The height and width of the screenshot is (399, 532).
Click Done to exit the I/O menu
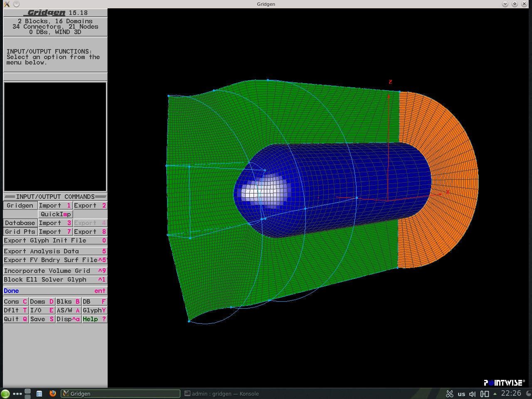tap(55, 291)
